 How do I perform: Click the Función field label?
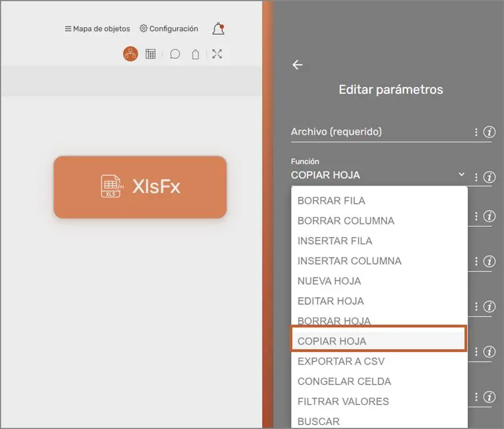tap(305, 162)
